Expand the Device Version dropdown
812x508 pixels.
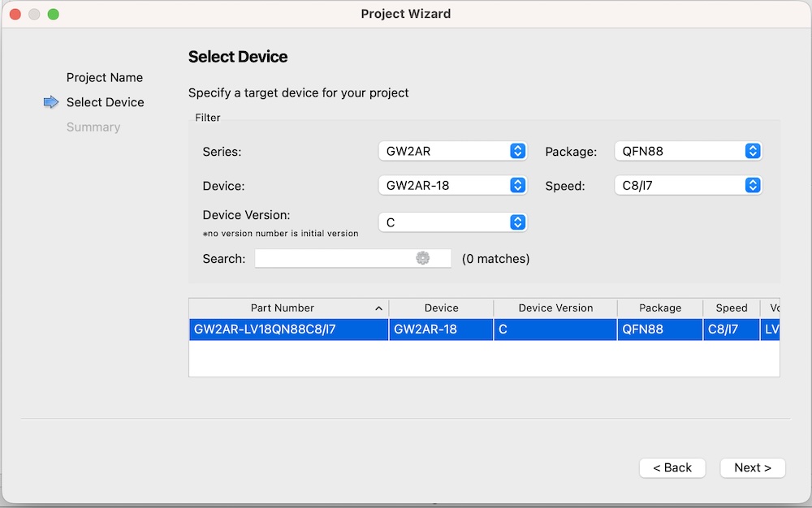[x=452, y=222]
